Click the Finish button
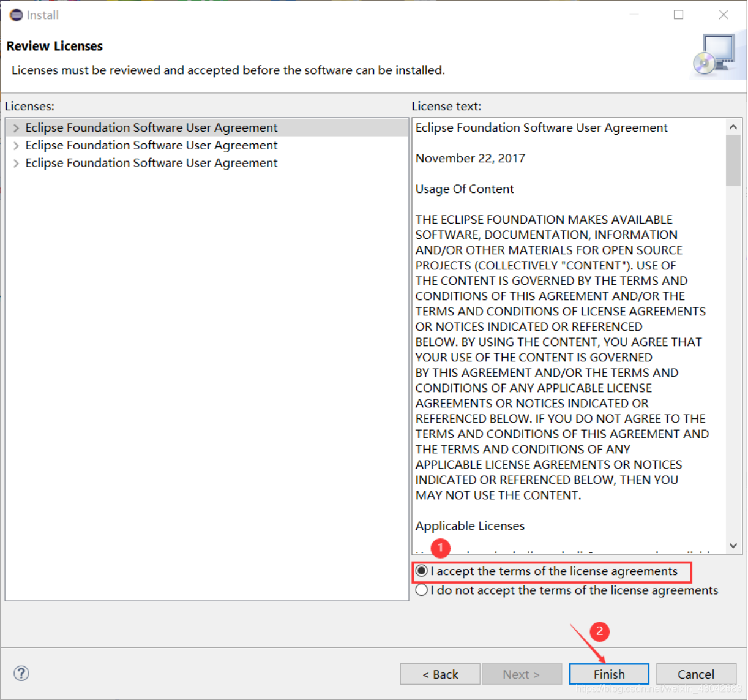The height and width of the screenshot is (700, 748). (609, 674)
